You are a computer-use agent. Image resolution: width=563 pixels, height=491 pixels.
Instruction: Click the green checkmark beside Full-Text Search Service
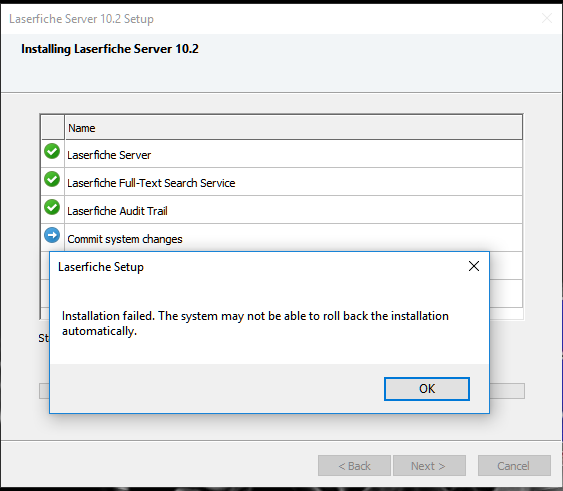coord(52,179)
